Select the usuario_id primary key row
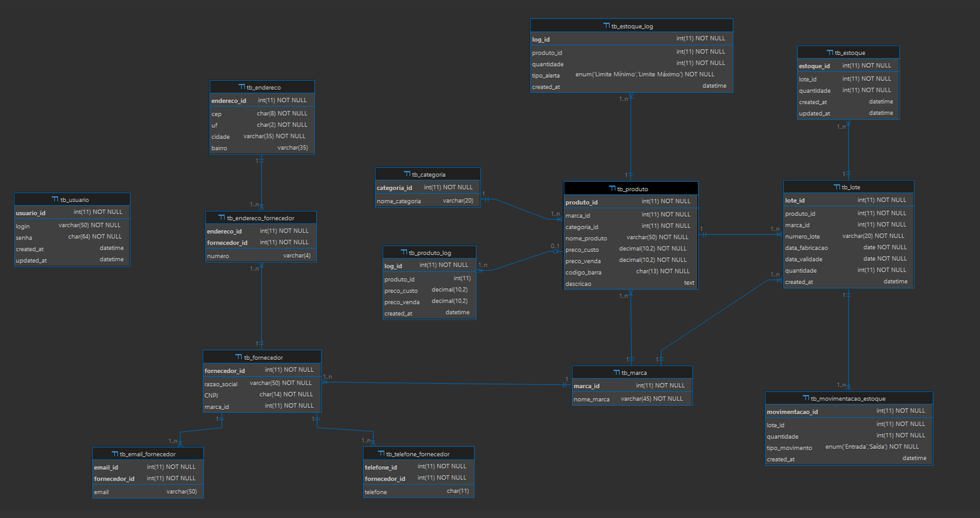Viewport: 980px width, 518px height. (72, 212)
